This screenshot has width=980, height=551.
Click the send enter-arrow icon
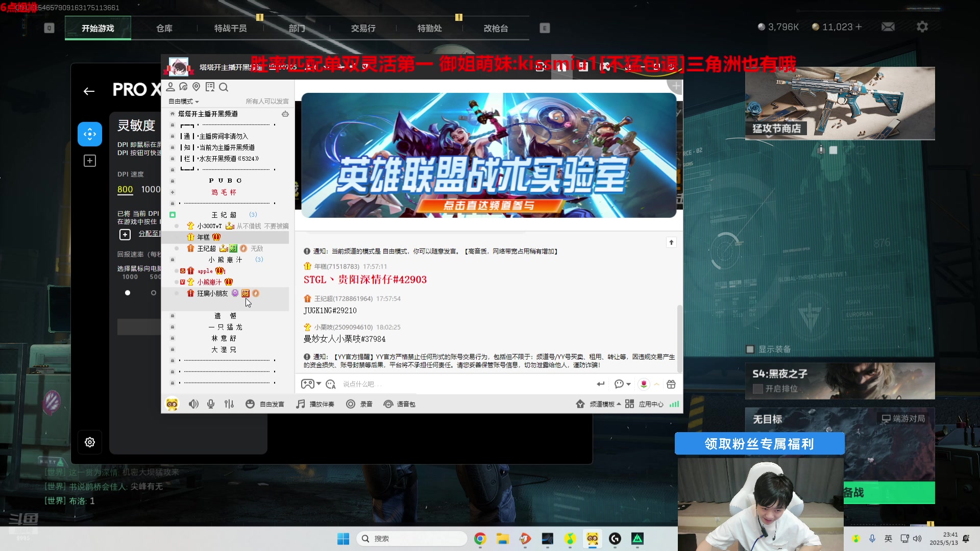[601, 384]
